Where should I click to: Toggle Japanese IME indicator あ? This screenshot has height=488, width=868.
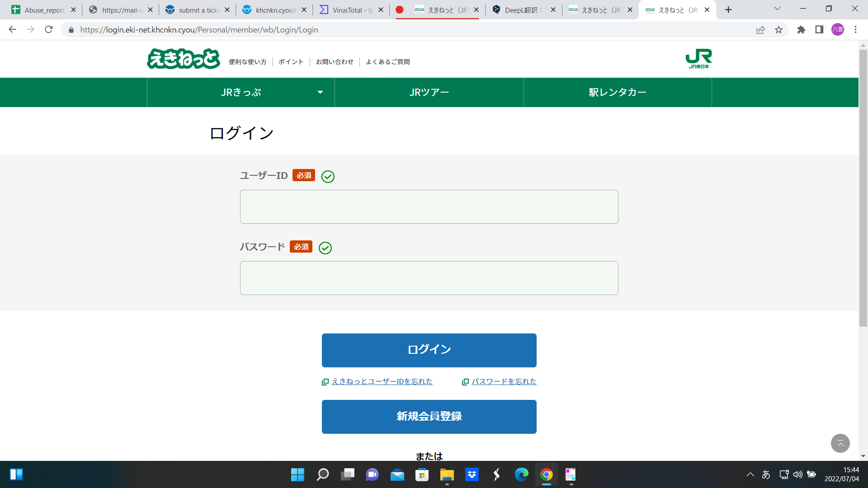[766, 474]
